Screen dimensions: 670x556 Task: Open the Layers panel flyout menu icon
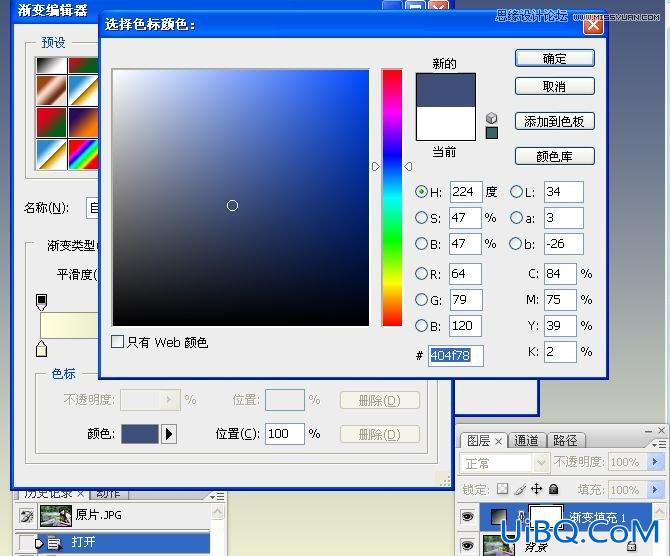pos(659,444)
